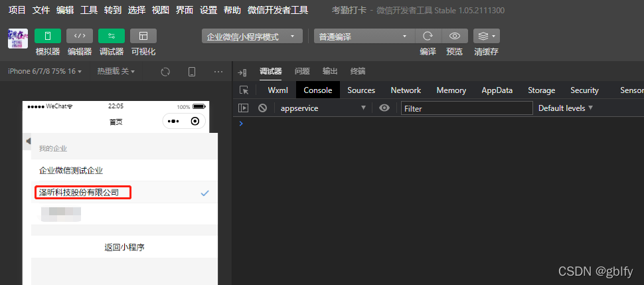Switch to the Sources tab
The image size is (644, 285).
click(x=361, y=90)
